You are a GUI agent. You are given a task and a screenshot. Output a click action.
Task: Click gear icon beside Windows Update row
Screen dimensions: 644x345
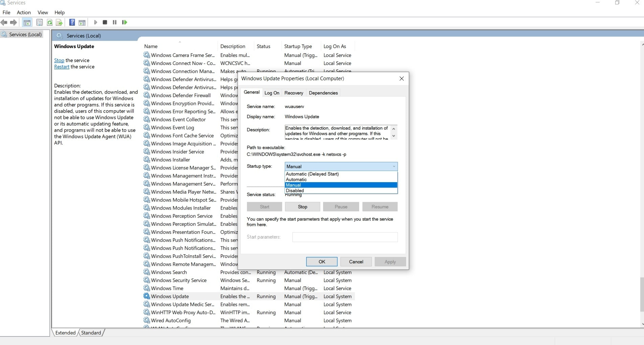pos(147,296)
